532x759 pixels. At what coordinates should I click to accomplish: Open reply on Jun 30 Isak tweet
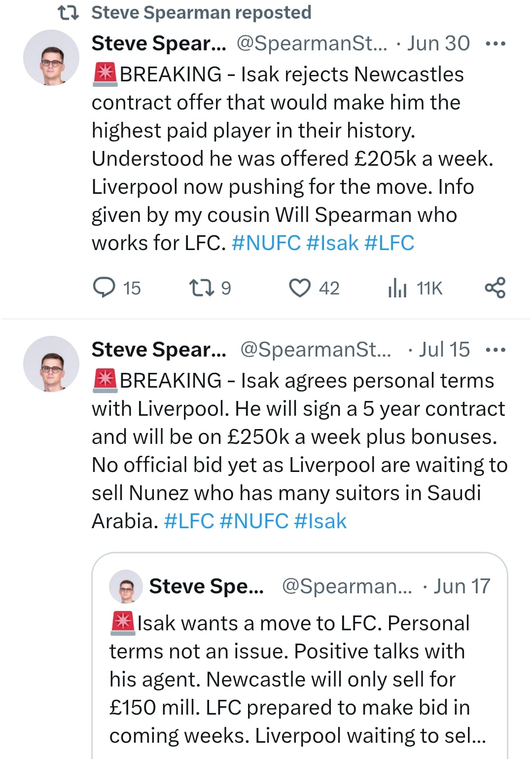click(105, 288)
